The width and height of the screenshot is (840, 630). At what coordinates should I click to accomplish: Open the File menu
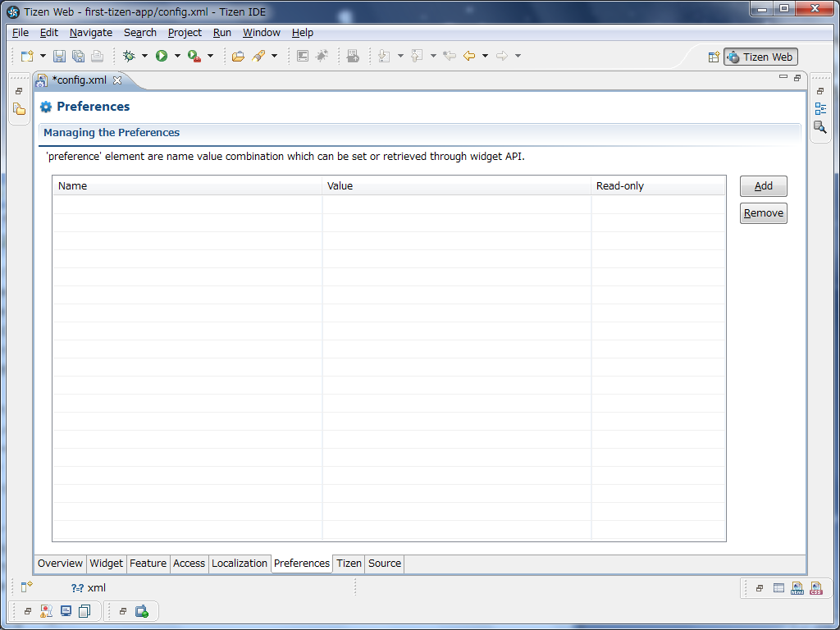coord(21,33)
